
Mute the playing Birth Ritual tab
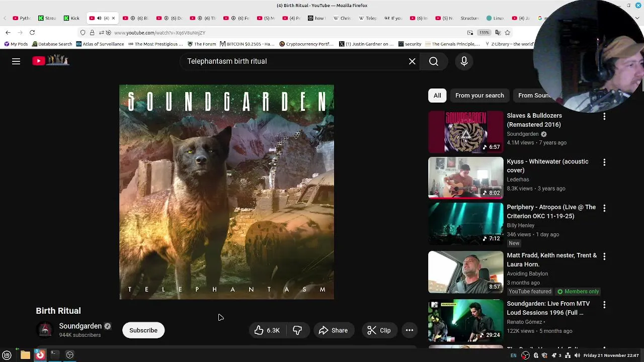pos(99,18)
